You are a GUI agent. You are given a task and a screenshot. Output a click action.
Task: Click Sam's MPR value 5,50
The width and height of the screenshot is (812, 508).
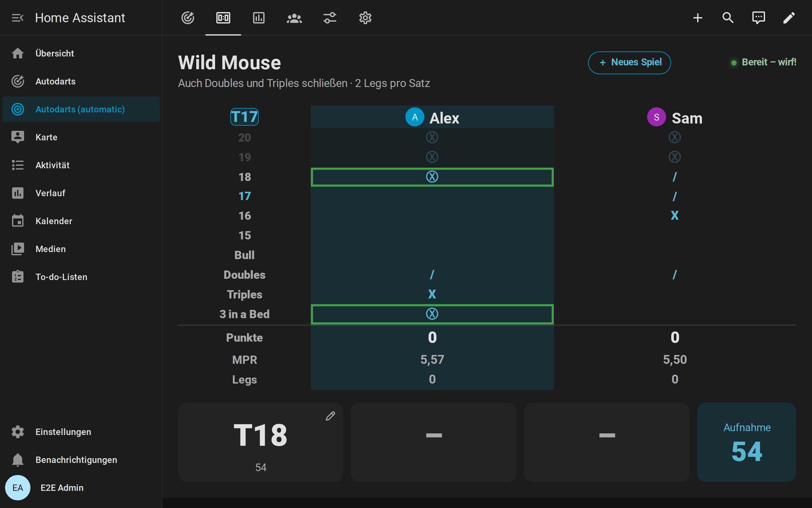coord(675,360)
